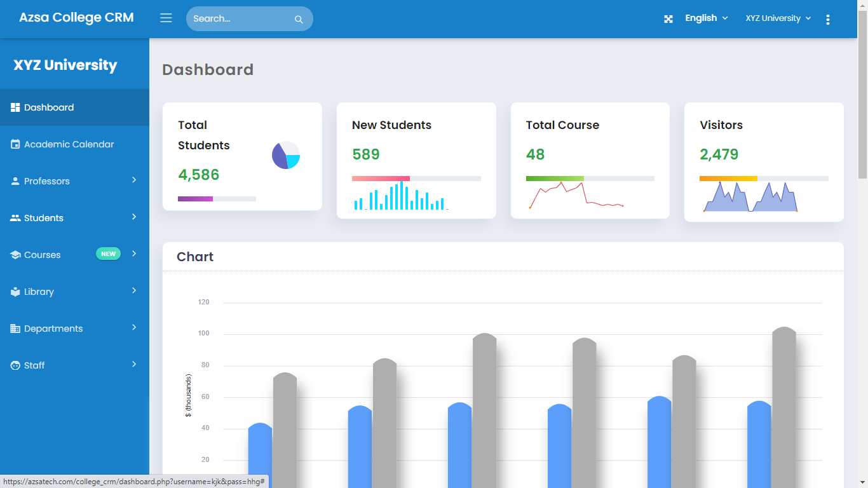Select Students in the sidebar menu
The width and height of the screenshot is (868, 488).
click(44, 218)
